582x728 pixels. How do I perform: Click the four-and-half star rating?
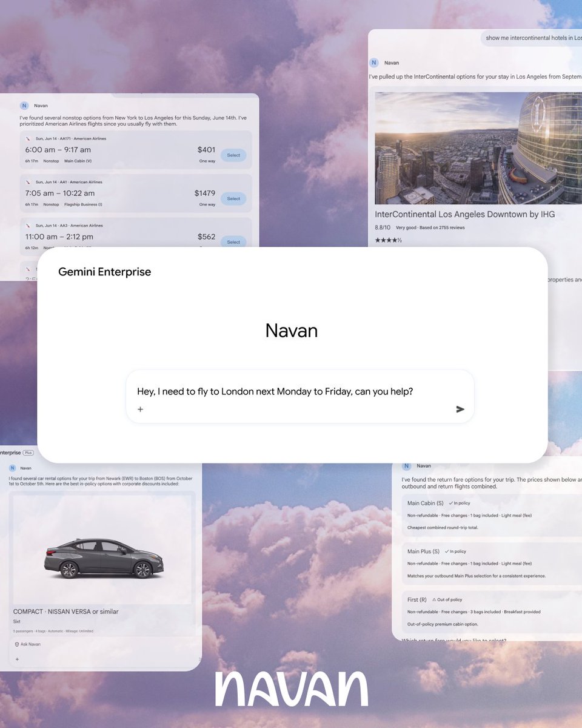(x=388, y=240)
